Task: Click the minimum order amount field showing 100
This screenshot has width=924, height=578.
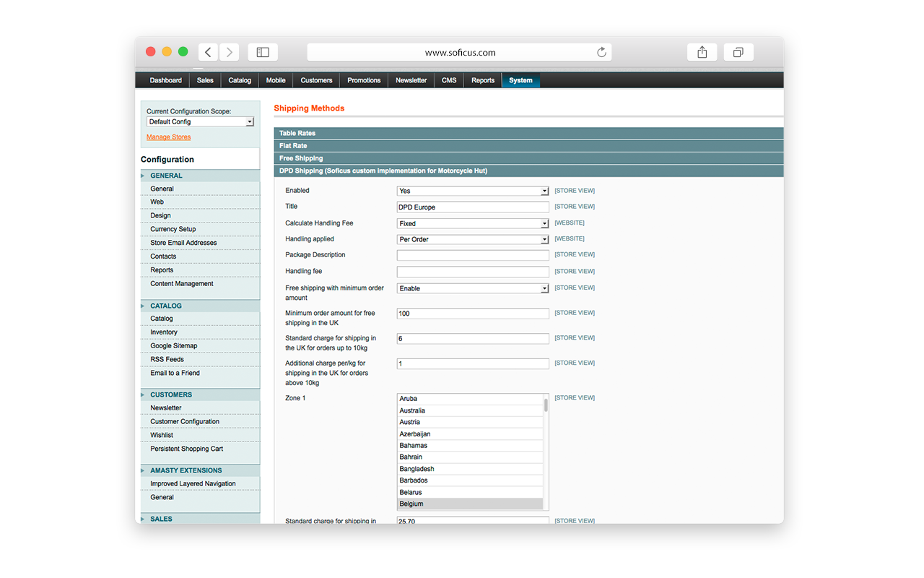Action: coord(473,314)
